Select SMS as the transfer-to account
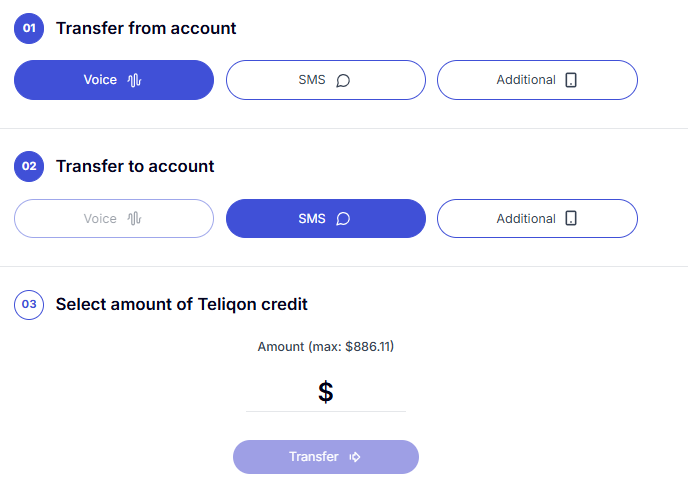This screenshot has width=688, height=493. [x=325, y=219]
